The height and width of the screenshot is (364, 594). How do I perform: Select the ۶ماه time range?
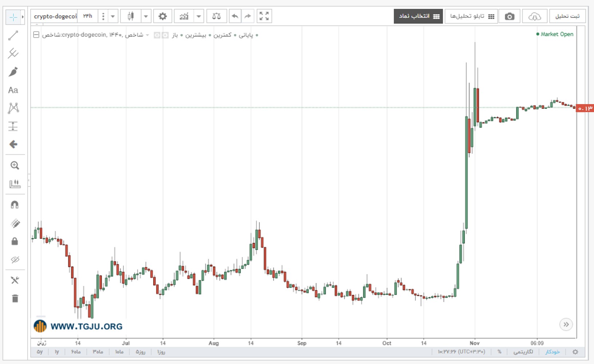point(76,352)
